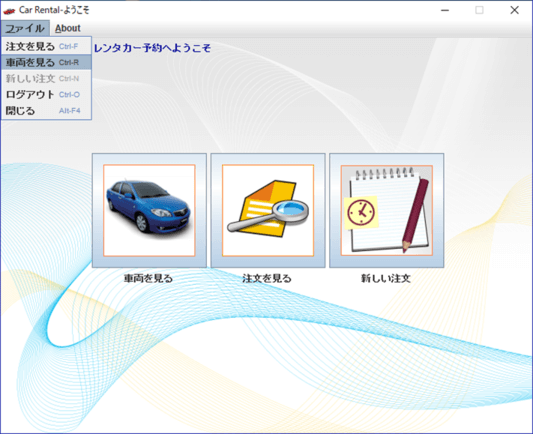The image size is (533, 434).
Task: Click the Car Rental-ようこそ window title
Action: [54, 10]
